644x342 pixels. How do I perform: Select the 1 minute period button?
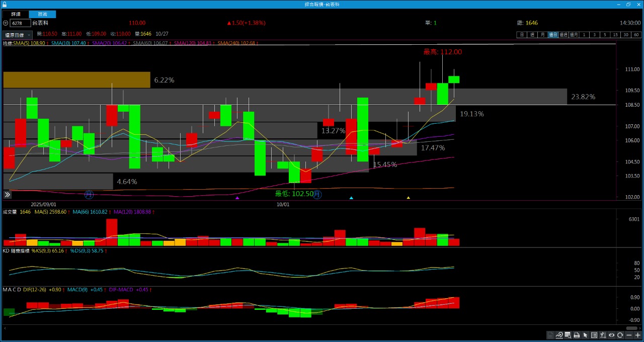[585, 35]
